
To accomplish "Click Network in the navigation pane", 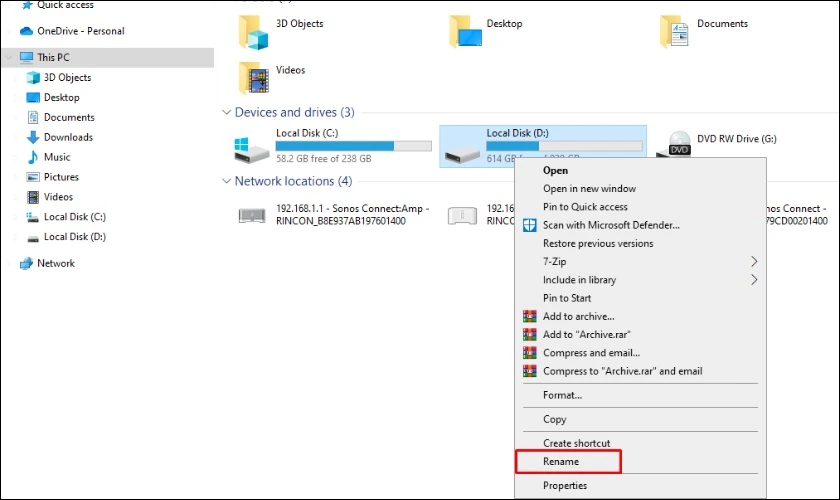I will (x=56, y=263).
